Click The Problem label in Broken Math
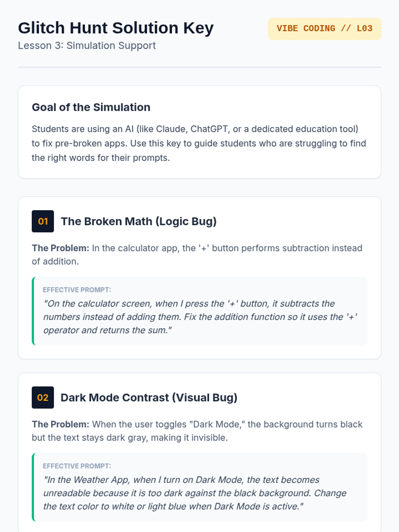The image size is (399, 532). tap(61, 248)
